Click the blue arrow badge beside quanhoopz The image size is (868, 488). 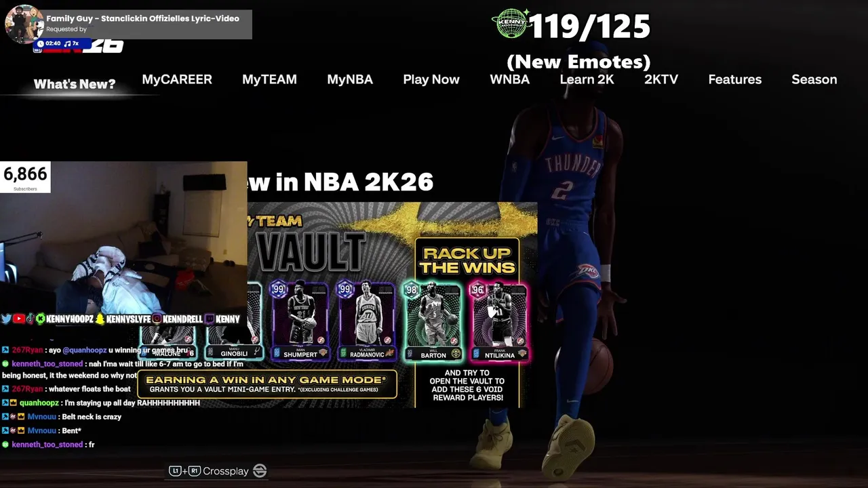click(x=5, y=403)
